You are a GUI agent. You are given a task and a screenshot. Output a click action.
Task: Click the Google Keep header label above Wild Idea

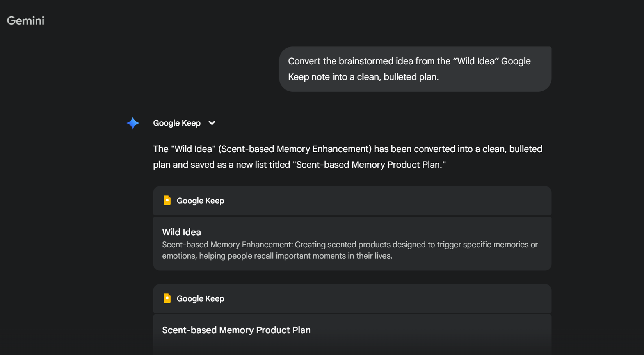200,201
